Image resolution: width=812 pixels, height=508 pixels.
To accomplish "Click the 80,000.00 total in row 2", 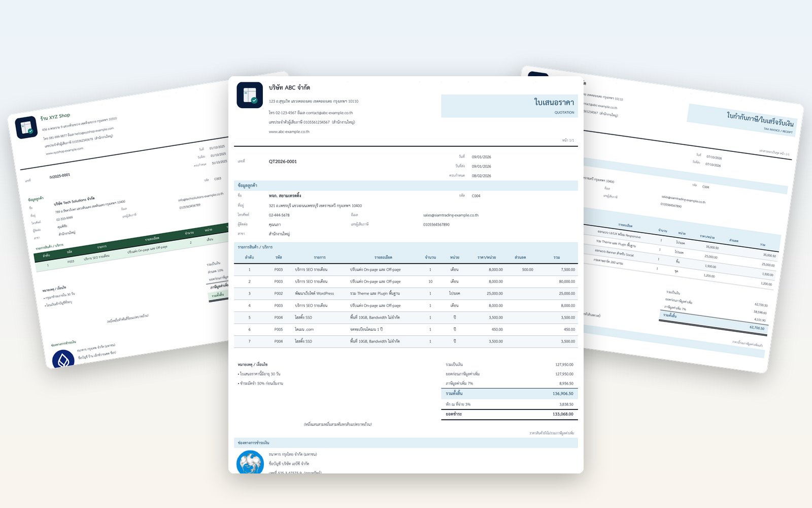I will pos(567,281).
